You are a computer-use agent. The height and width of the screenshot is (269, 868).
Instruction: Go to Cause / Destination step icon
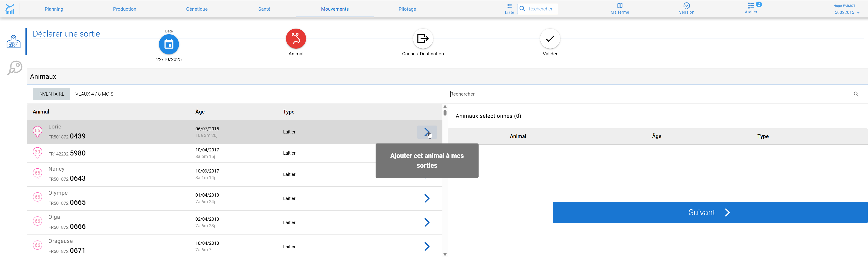[x=423, y=38]
